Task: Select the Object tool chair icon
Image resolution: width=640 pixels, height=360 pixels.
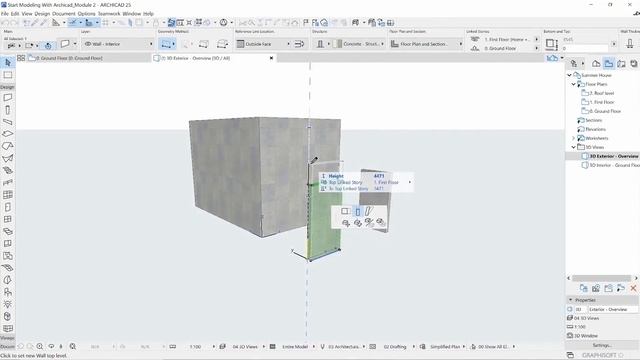Action: [x=8, y=292]
